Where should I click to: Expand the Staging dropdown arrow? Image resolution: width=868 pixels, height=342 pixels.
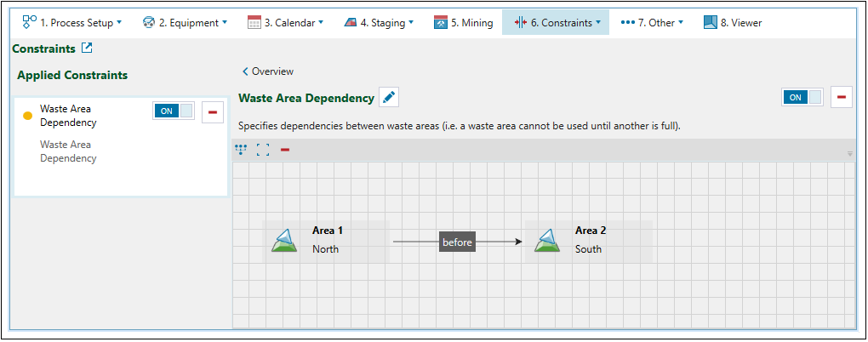tap(411, 23)
